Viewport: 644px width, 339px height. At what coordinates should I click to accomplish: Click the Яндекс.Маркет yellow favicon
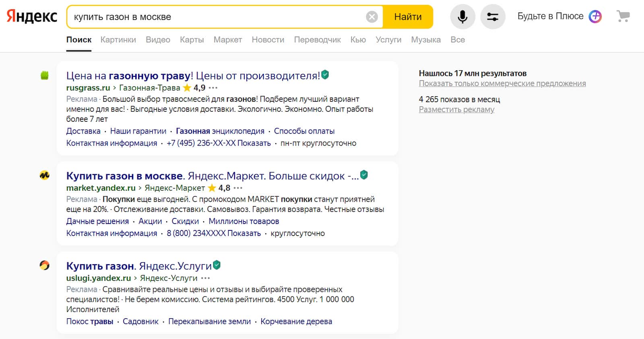tap(45, 175)
